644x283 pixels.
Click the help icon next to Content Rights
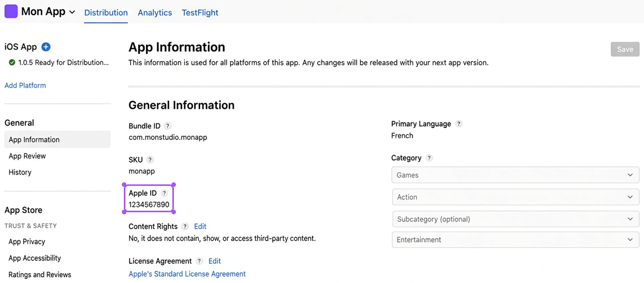point(185,226)
